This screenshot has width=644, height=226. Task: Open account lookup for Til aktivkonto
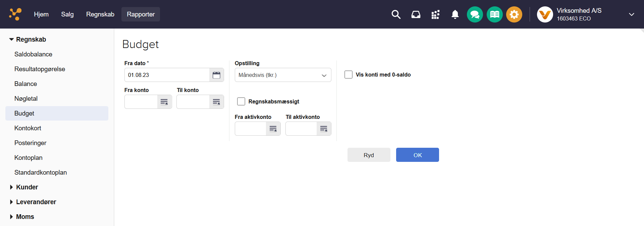click(x=324, y=129)
